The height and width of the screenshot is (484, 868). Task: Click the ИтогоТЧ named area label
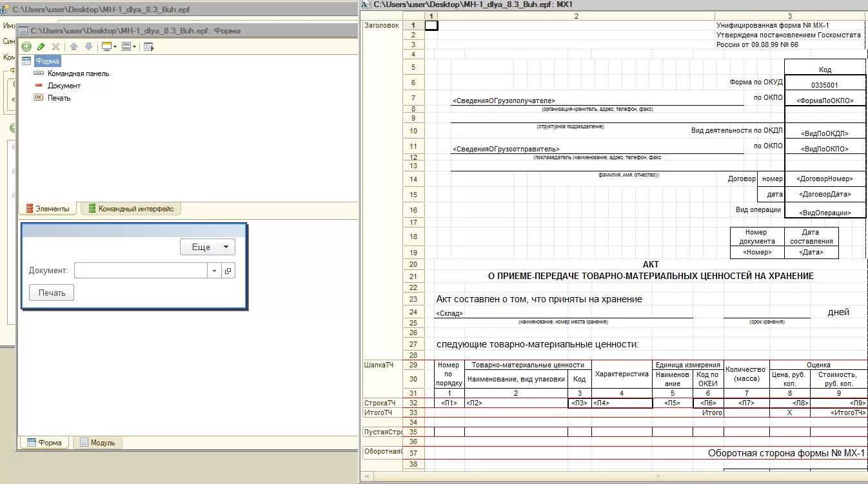pos(379,412)
